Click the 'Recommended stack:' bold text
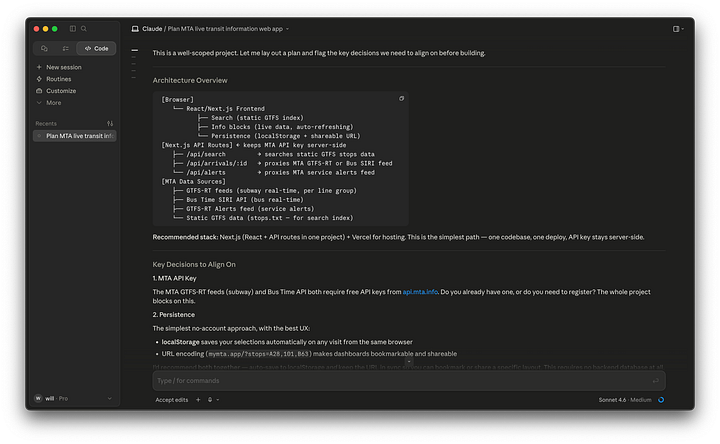The image size is (720, 444). point(185,237)
